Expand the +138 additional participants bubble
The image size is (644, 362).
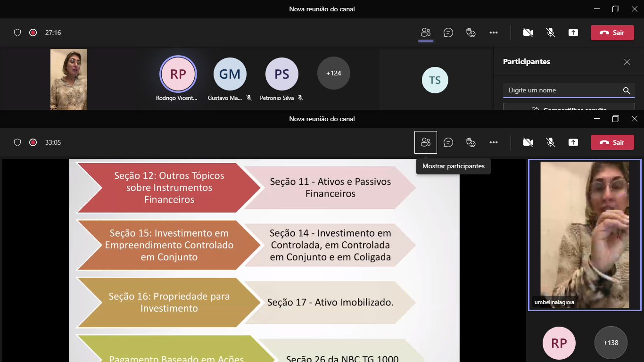pos(611,343)
